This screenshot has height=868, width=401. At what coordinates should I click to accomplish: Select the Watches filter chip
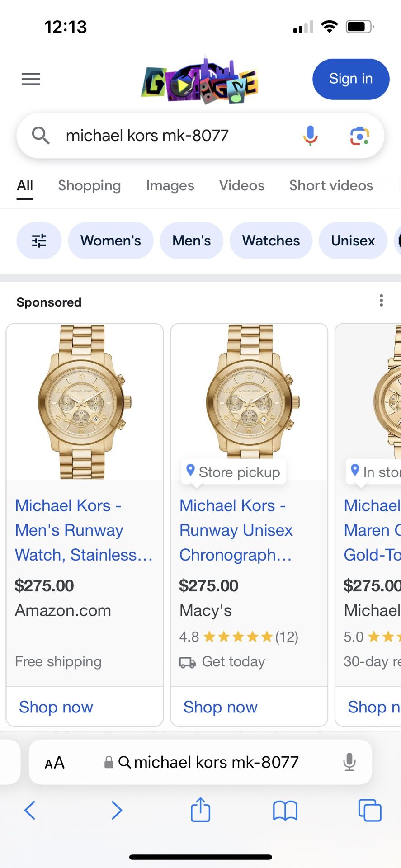pyautogui.click(x=271, y=241)
